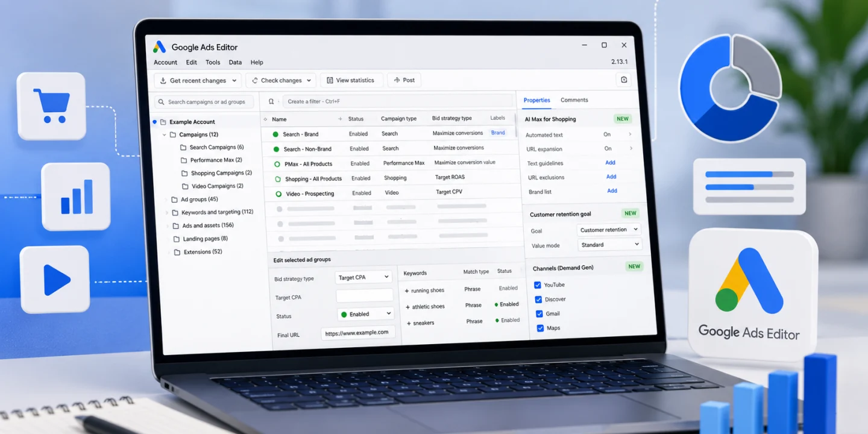Image resolution: width=868 pixels, height=434 pixels.
Task: Click the add-column icon right of Name header
Action: click(x=340, y=119)
